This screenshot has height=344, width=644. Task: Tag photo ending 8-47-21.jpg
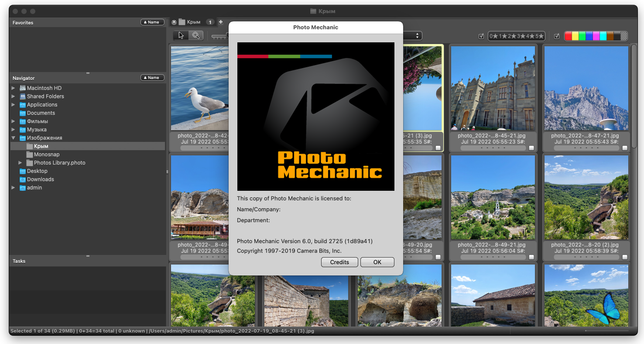pos(625,148)
